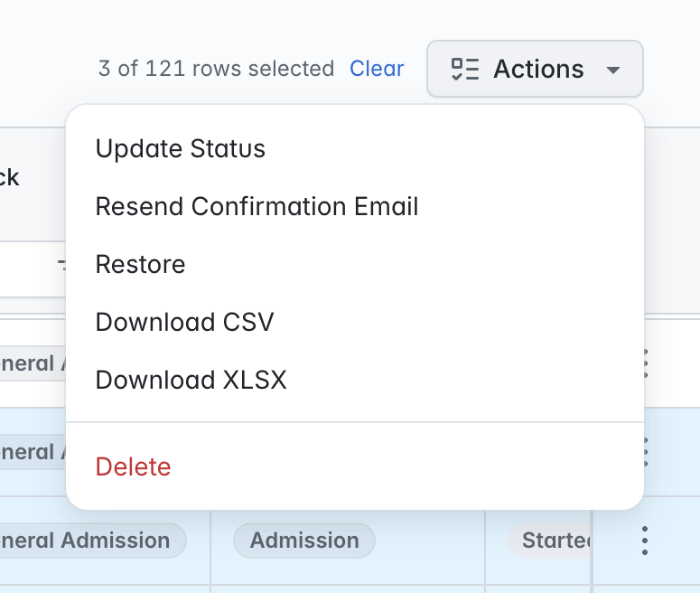Image resolution: width=700 pixels, height=593 pixels.
Task: Open kebab menu of second highlighted row
Action: (646, 452)
